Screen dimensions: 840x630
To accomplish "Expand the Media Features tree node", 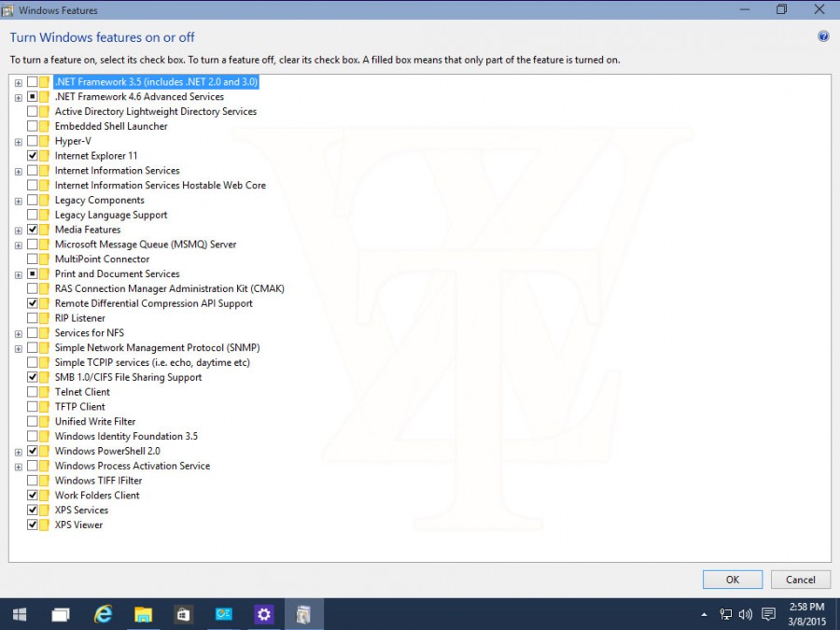I will coord(19,231).
